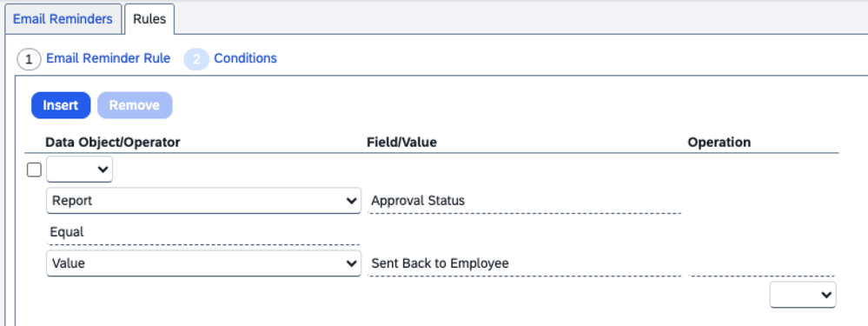This screenshot has width=868, height=326.
Task: Click the Approval Status field
Action: tap(524, 201)
